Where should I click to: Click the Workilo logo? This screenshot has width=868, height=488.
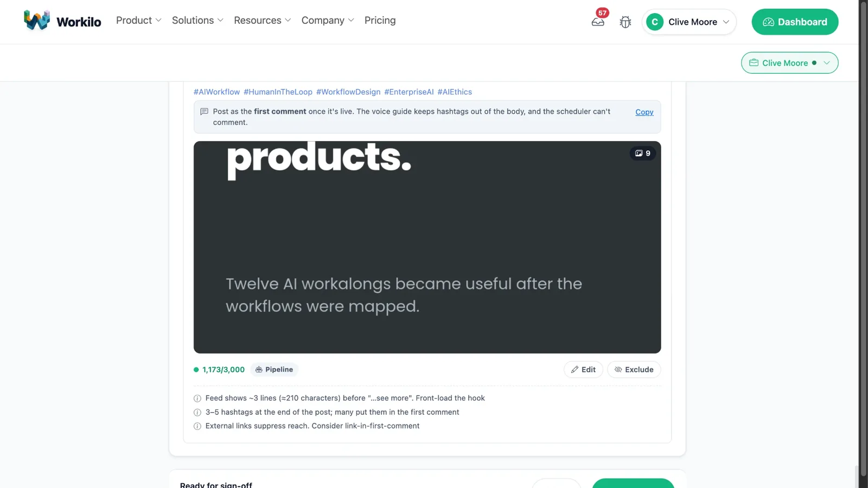tap(62, 21)
